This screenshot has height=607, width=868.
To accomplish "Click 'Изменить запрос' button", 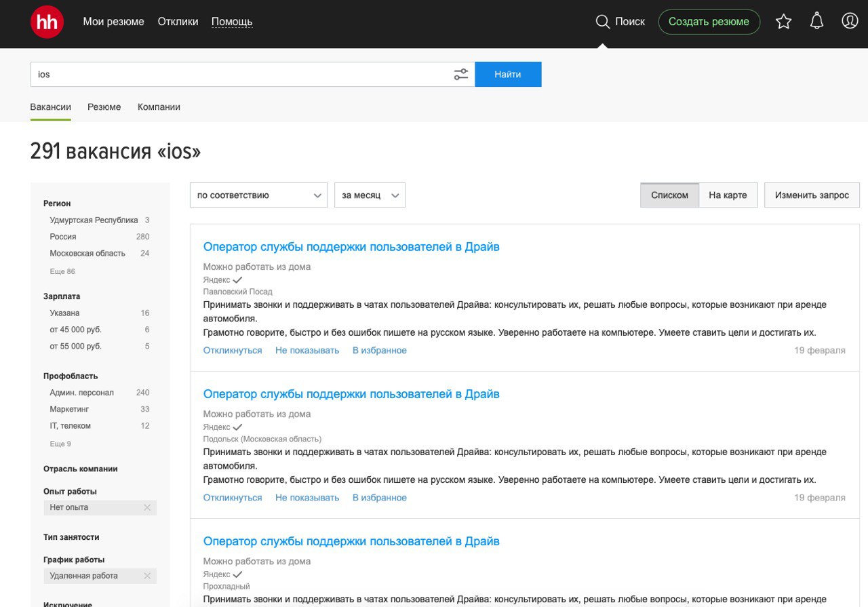I will pyautogui.click(x=812, y=195).
